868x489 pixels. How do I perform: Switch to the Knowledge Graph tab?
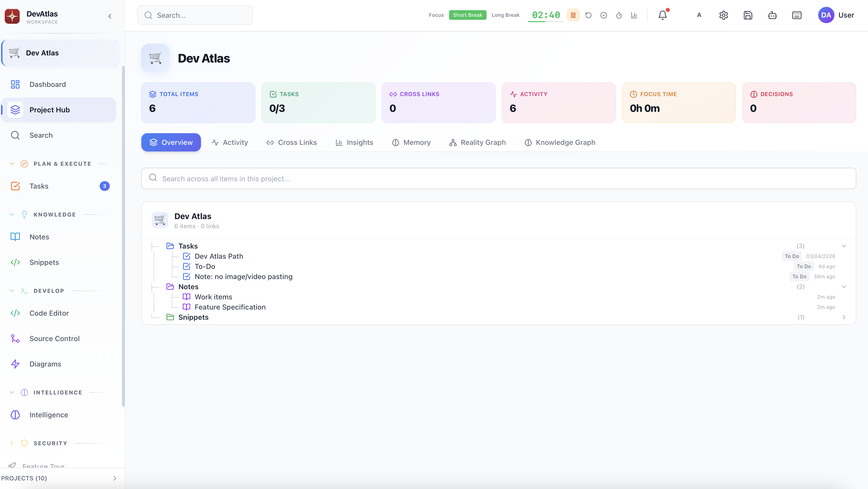[x=560, y=143]
